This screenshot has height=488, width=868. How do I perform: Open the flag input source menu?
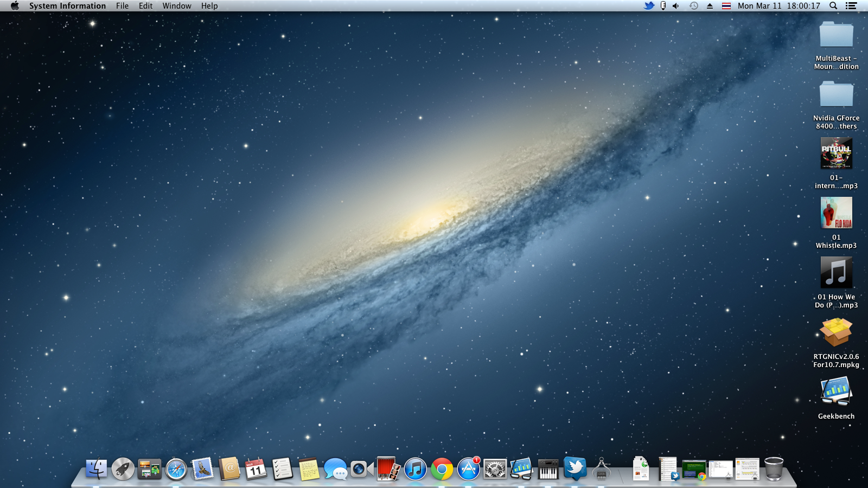tap(726, 6)
